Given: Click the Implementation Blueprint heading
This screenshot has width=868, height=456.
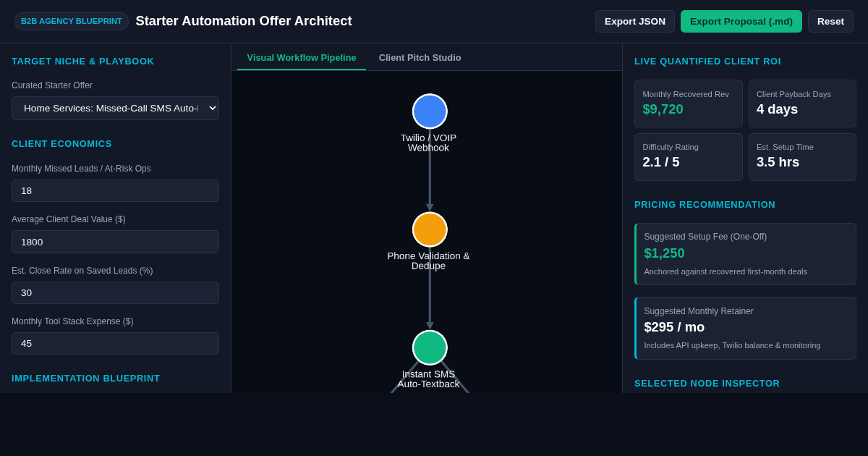Looking at the screenshot, I should (x=85, y=378).
